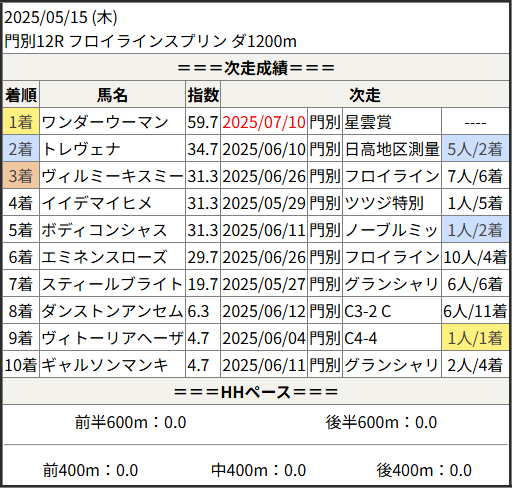Click the 5人/2着 result cell
Viewport: 512px width, 488px height.
coord(475,149)
